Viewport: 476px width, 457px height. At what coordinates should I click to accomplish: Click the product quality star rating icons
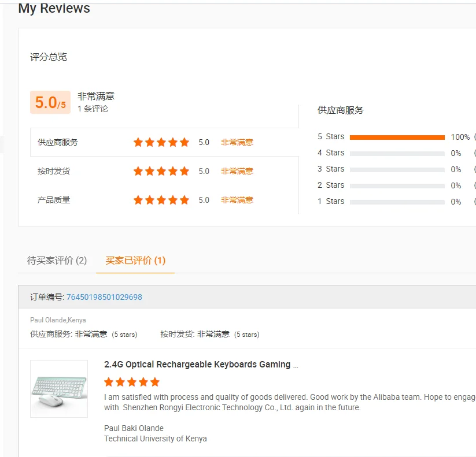coord(161,200)
